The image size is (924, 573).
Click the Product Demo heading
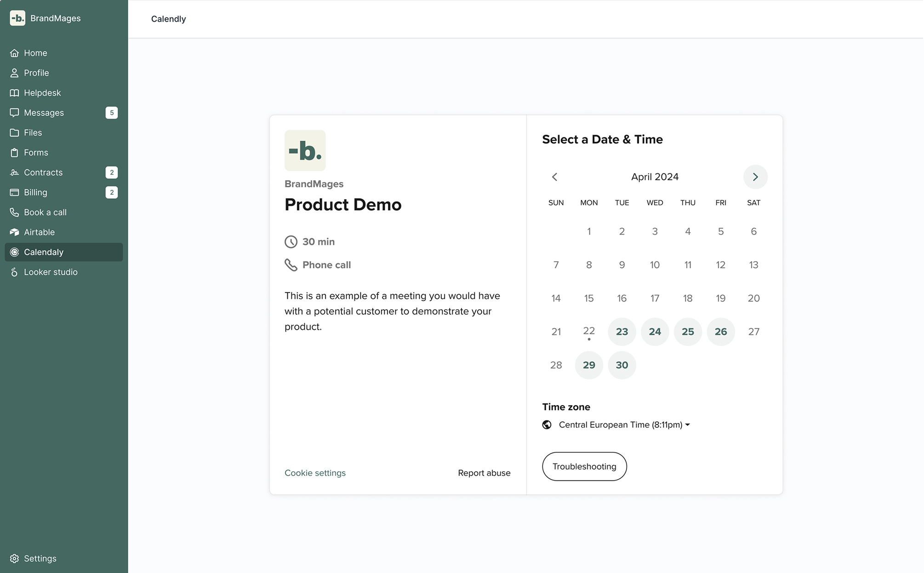343,205
